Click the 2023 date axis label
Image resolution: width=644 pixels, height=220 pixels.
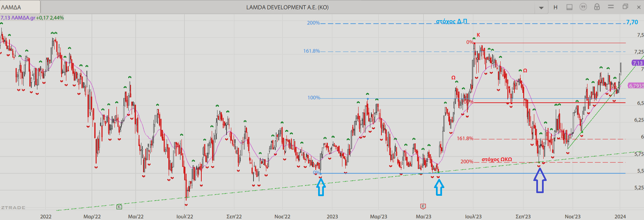(332, 216)
